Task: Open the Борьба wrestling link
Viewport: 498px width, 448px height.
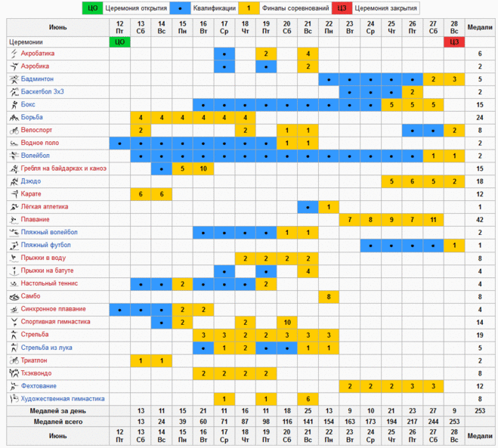Action: tap(32, 117)
